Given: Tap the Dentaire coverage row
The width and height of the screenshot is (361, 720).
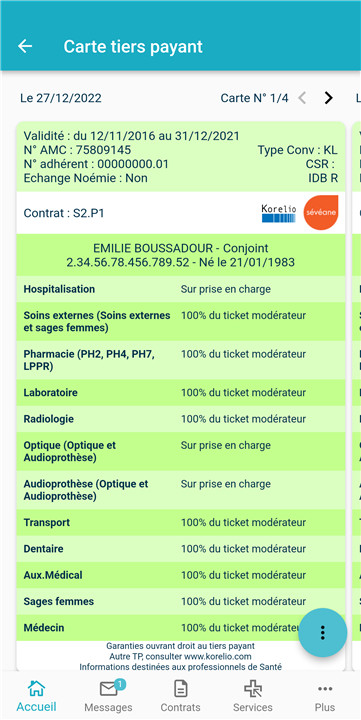Looking at the screenshot, I should (x=180, y=549).
